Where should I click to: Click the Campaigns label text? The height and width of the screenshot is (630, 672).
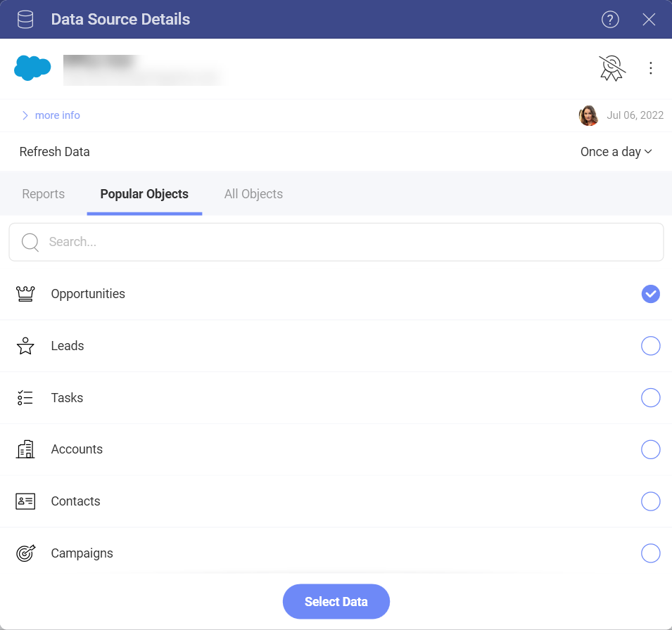pos(82,553)
